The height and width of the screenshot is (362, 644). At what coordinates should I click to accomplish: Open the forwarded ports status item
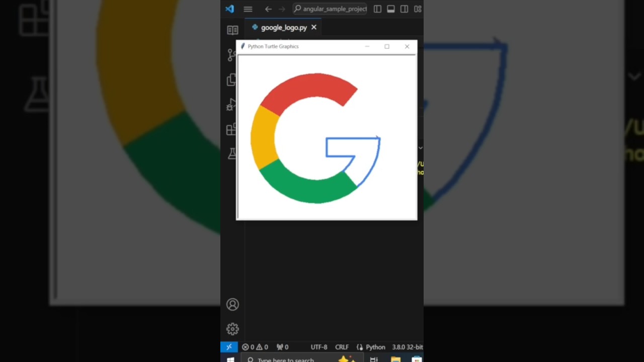pos(282,347)
